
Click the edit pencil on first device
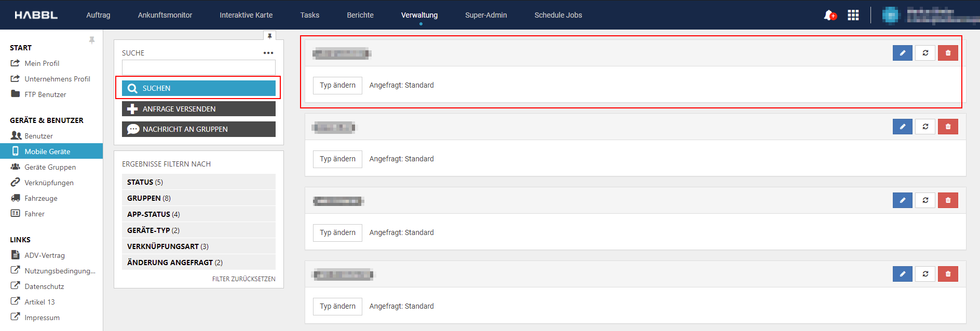coord(902,53)
